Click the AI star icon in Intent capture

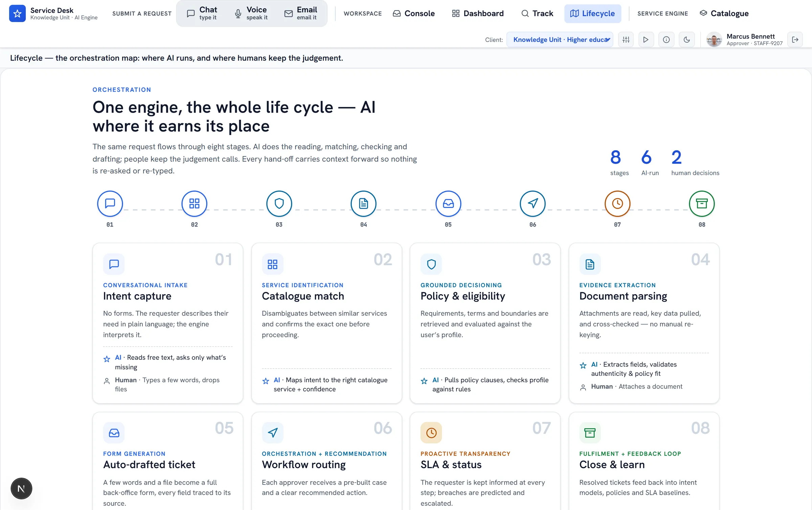[107, 359]
